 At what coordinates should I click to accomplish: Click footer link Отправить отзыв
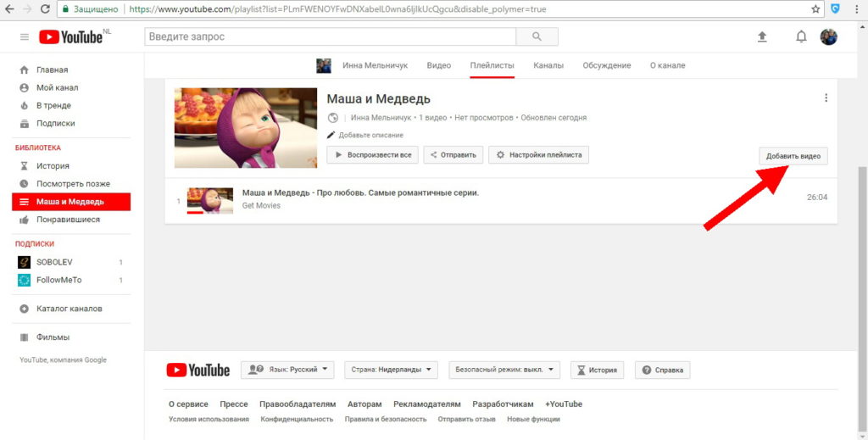pos(467,419)
